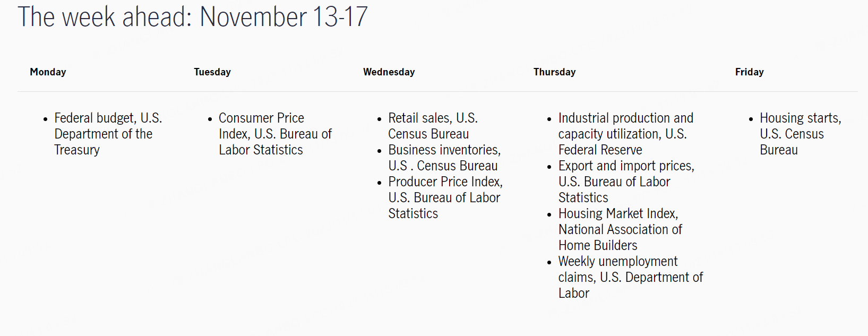Click the Housing starts item under Friday
This screenshot has width=868, height=336.
[800, 134]
